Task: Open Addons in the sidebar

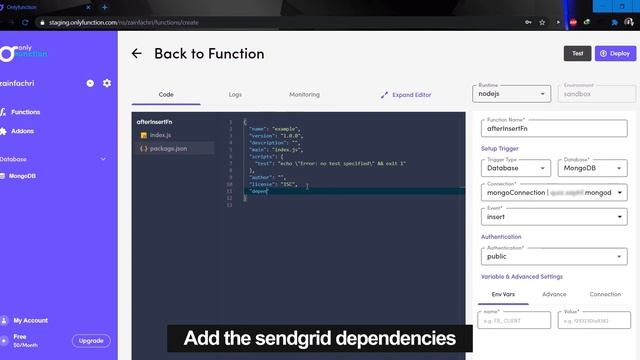Action: (x=22, y=131)
